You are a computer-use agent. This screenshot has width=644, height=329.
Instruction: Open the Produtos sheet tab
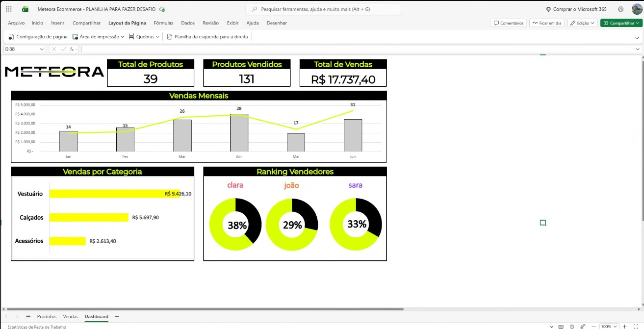click(47, 317)
